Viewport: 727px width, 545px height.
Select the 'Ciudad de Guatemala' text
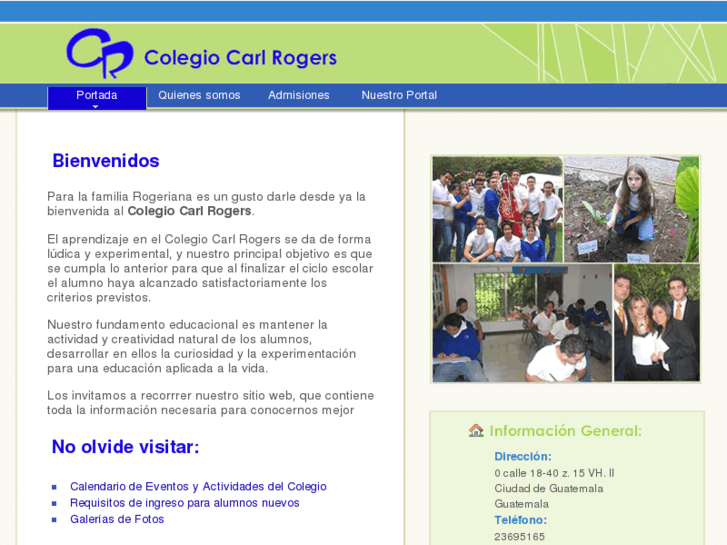(x=548, y=488)
